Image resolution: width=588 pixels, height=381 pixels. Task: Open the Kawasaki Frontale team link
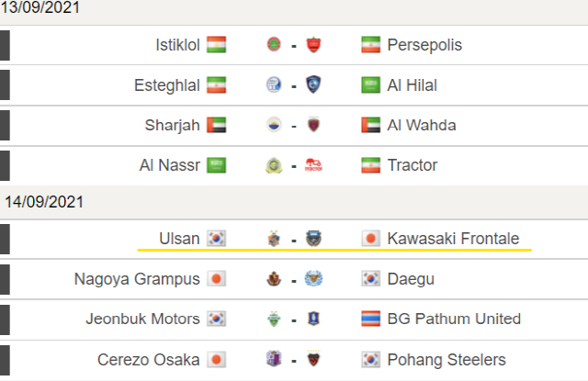click(x=453, y=239)
